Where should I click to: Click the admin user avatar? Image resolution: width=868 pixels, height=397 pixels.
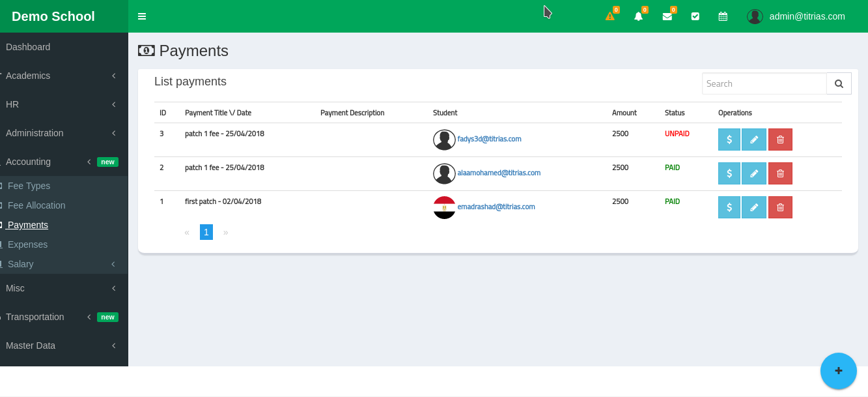pyautogui.click(x=755, y=16)
